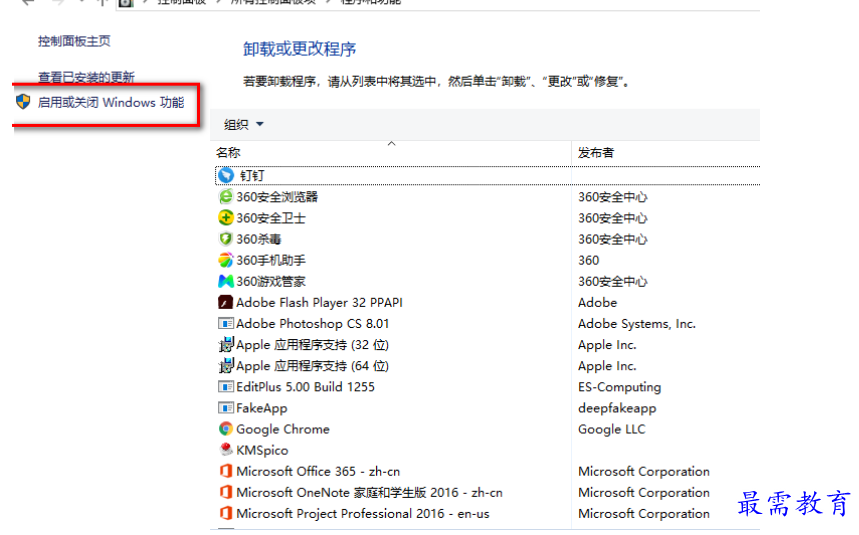Click publisher Adobe for Flash Player

pyautogui.click(x=597, y=302)
